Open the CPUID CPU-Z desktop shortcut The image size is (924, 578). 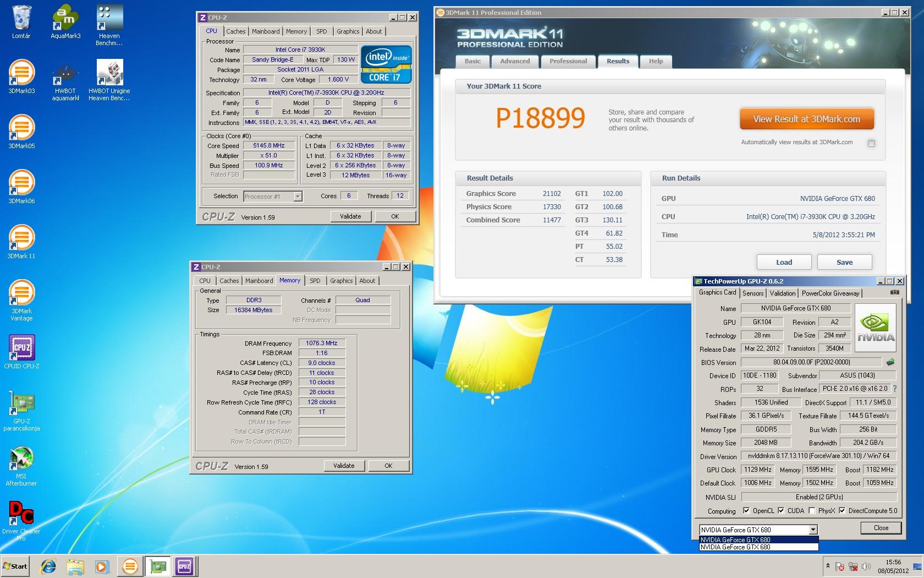[21, 352]
